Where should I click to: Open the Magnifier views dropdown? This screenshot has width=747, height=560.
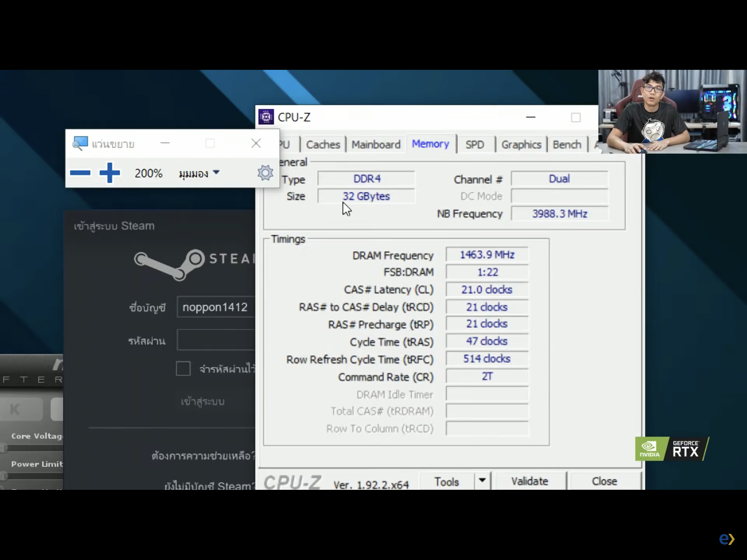click(x=199, y=174)
